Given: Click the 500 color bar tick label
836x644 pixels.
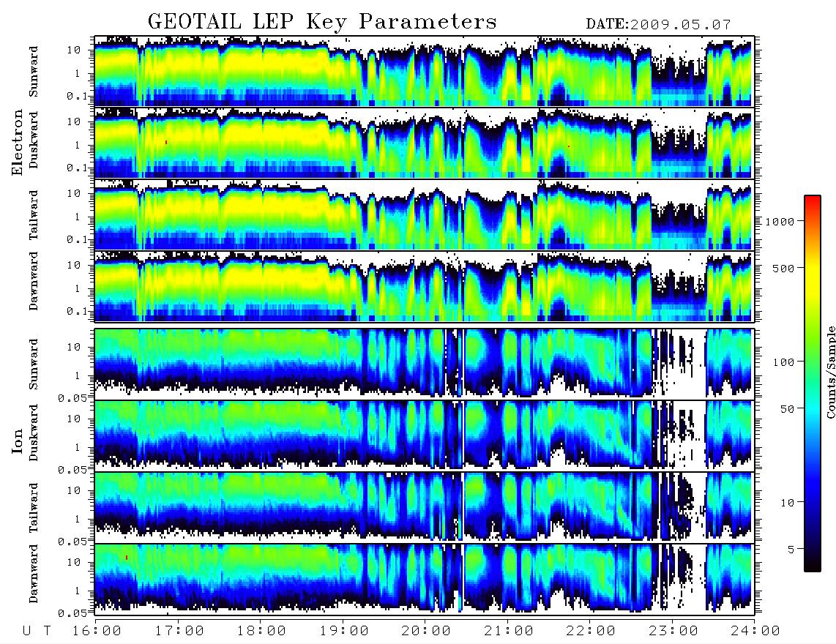Looking at the screenshot, I should click(784, 268).
